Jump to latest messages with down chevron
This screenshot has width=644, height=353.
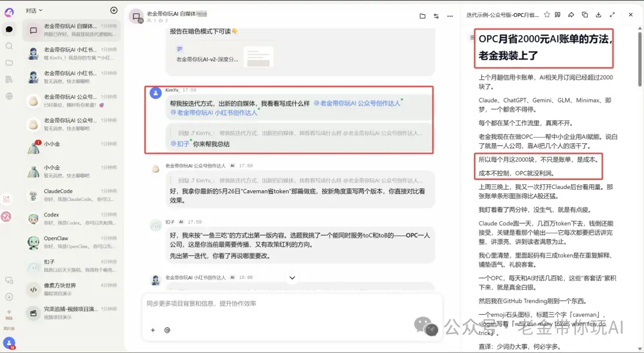point(292,278)
